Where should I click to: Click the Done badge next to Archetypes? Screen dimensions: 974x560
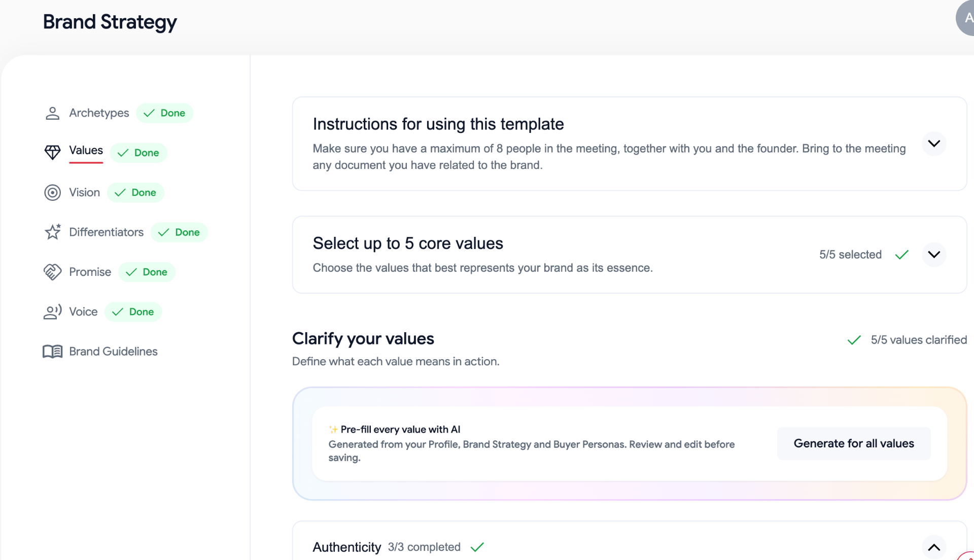click(164, 113)
